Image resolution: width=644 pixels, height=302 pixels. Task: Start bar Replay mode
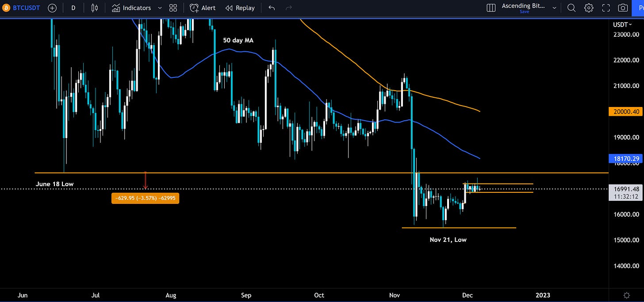tap(240, 8)
